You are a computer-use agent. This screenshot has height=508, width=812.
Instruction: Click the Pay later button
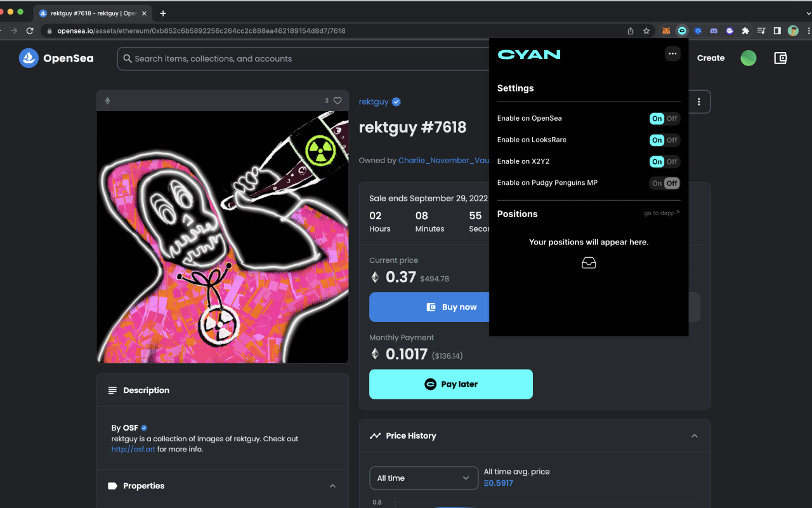click(451, 384)
